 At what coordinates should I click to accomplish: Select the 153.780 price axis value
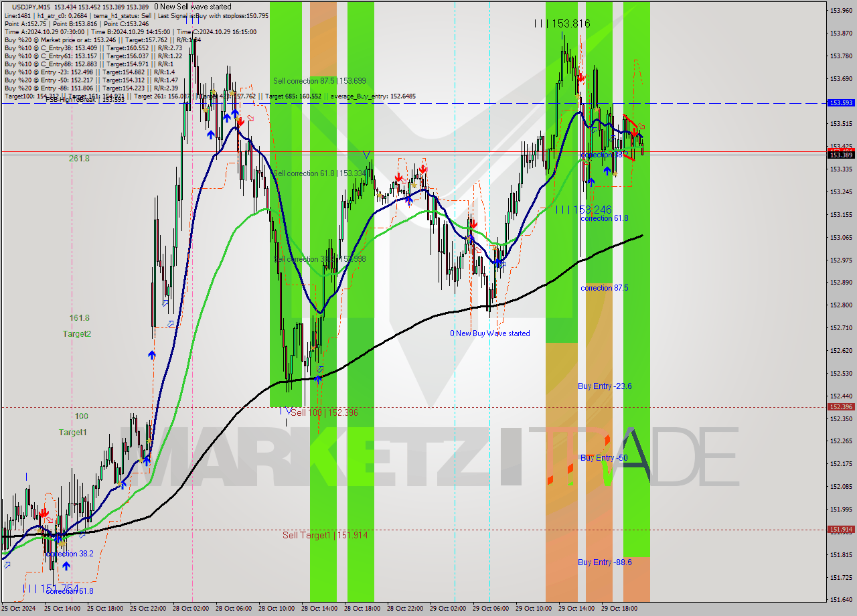click(841, 56)
